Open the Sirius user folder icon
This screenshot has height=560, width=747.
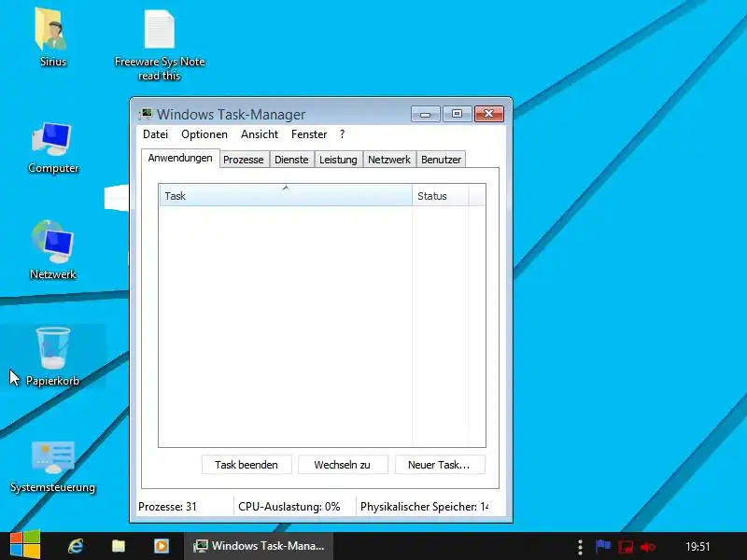click(x=51, y=30)
